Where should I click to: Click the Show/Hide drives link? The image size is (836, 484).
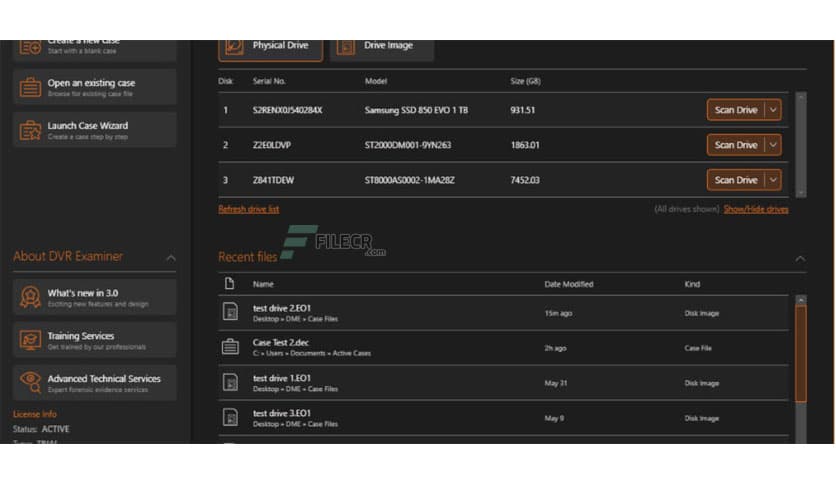[756, 209]
